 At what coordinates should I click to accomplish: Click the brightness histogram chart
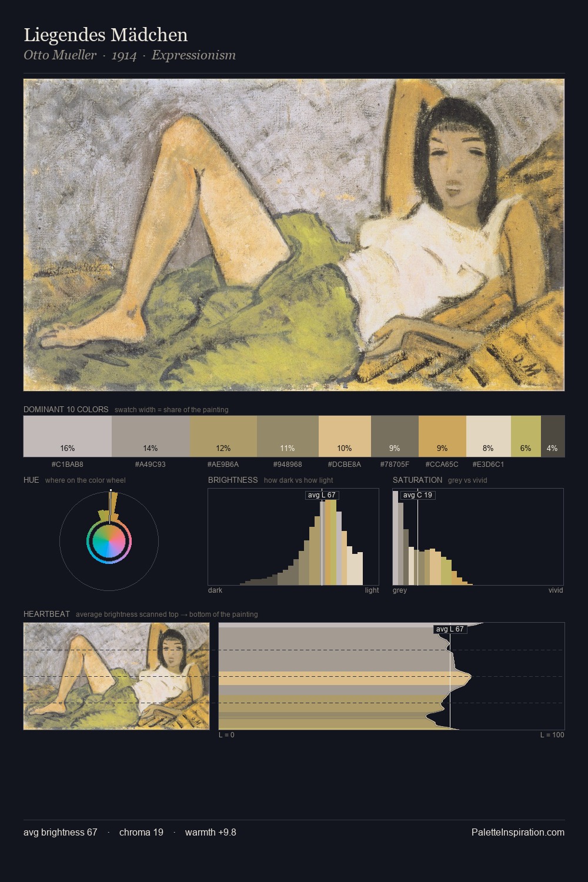(x=293, y=537)
